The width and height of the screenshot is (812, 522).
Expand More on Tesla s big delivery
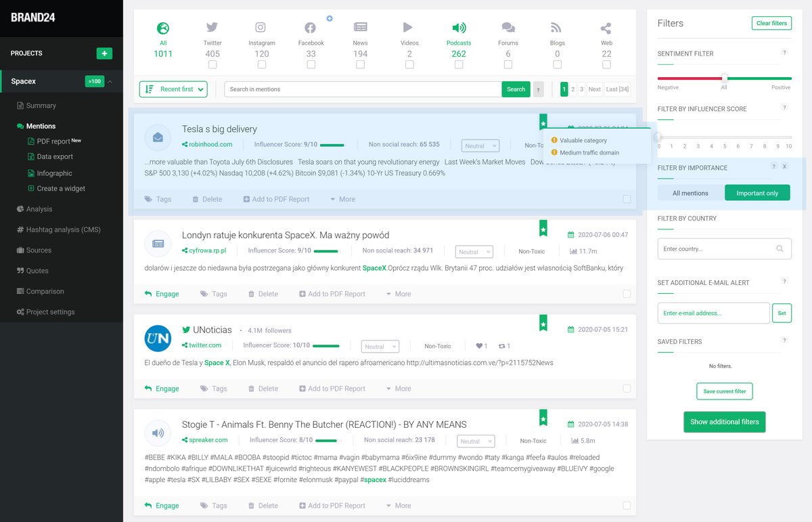pos(342,199)
